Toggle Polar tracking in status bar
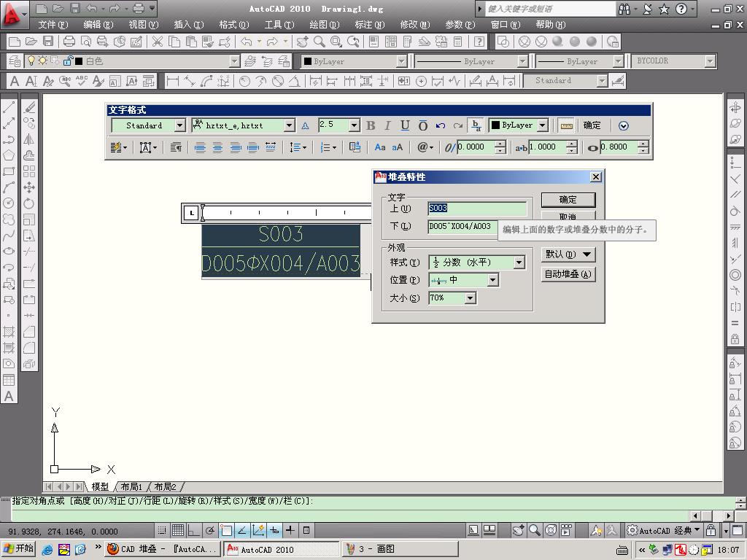Viewport: 747px width, 560px height. click(209, 530)
